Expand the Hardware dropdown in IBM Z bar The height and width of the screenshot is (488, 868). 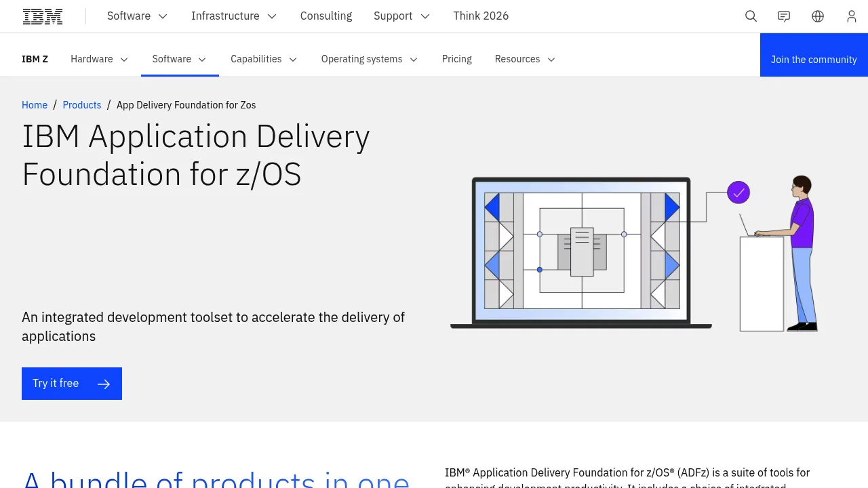(x=100, y=59)
